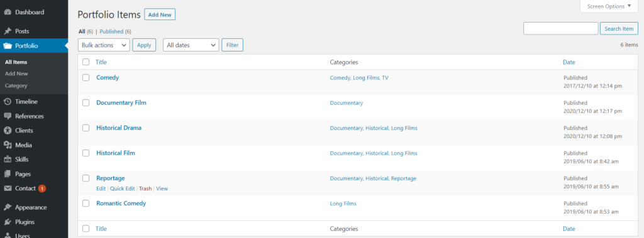This screenshot has height=238, width=644.
Task: Click the Portfolio folder icon
Action: click(8, 46)
